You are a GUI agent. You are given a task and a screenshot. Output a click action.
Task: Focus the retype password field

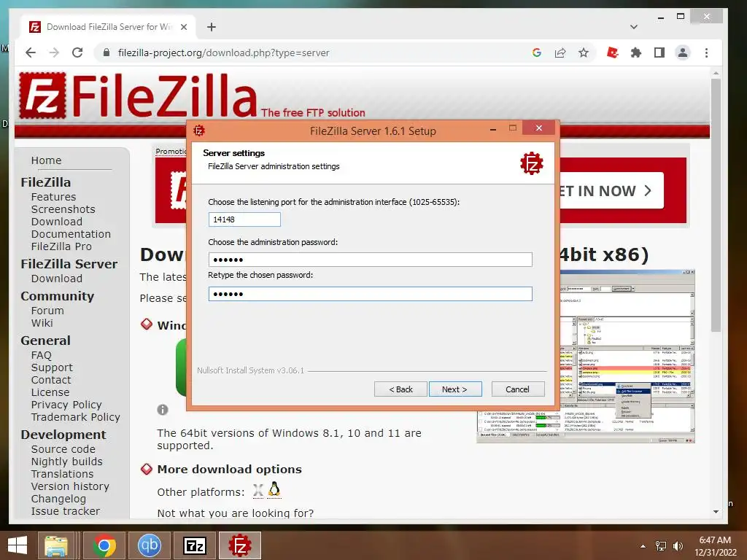point(370,294)
